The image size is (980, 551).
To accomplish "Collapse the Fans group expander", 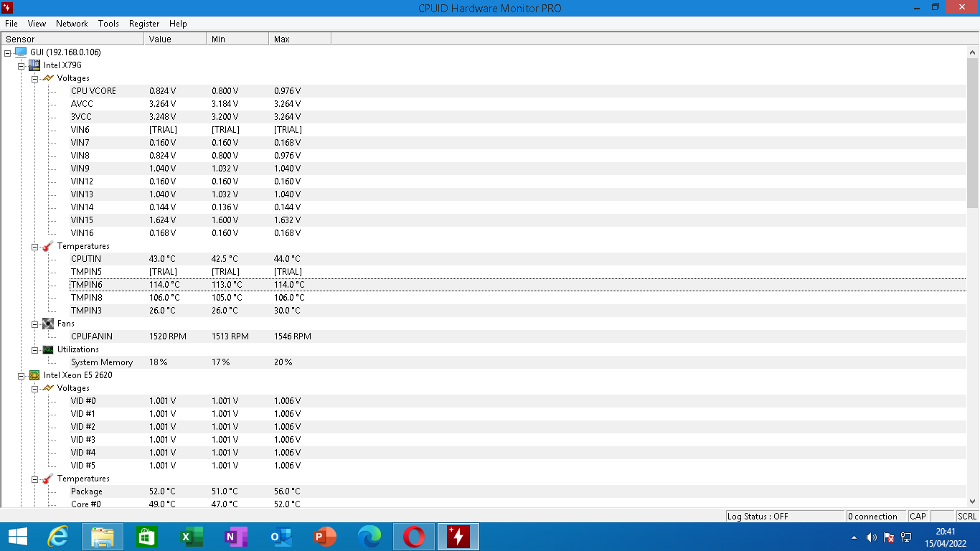I will pyautogui.click(x=35, y=324).
